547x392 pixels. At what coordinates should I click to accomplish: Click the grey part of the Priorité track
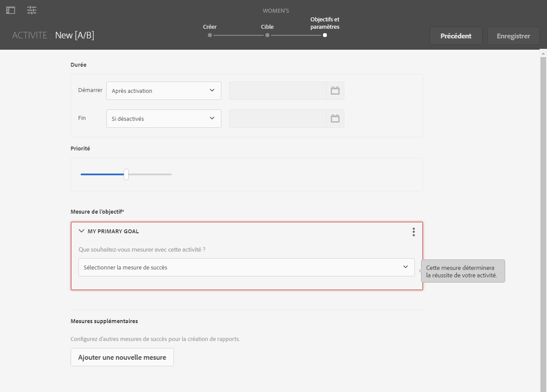(150, 174)
